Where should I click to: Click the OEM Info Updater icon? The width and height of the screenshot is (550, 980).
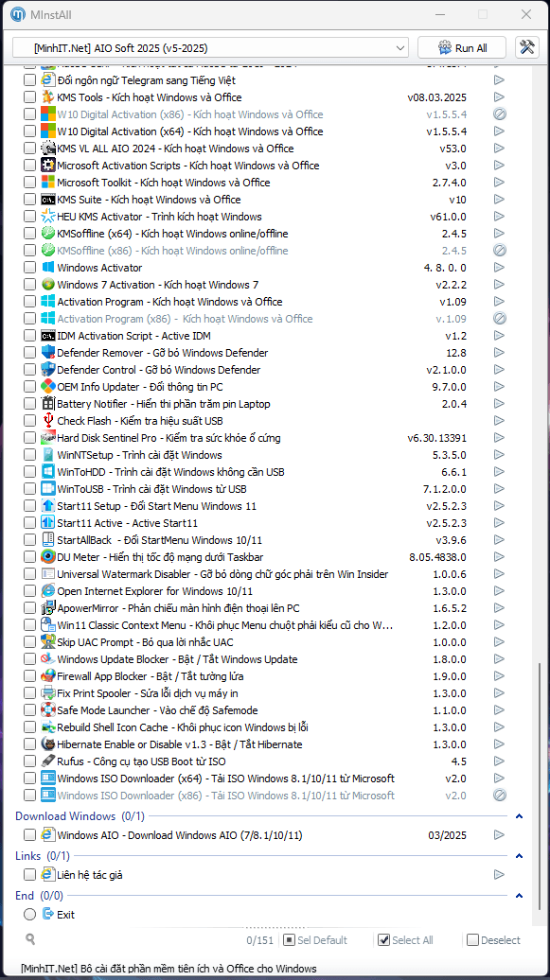[48, 386]
